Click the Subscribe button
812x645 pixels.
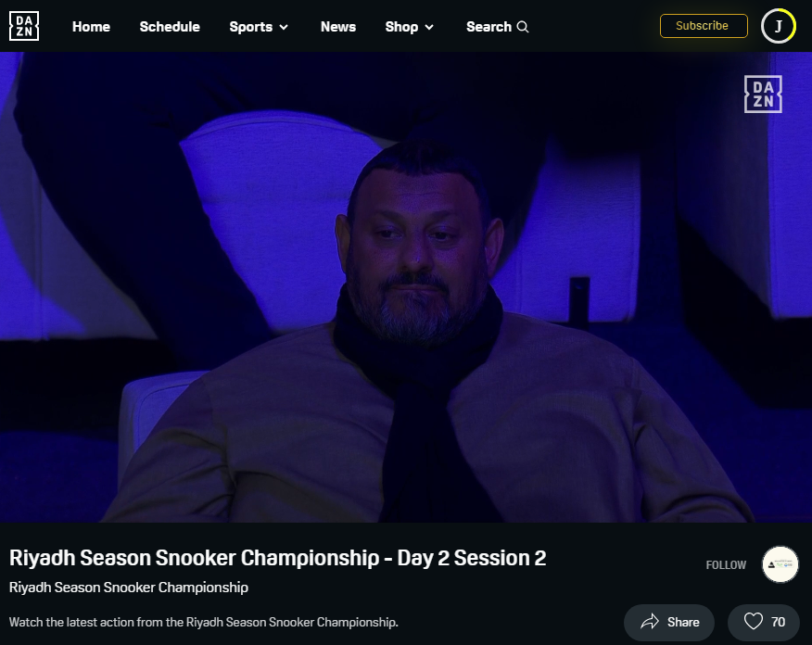pos(704,26)
